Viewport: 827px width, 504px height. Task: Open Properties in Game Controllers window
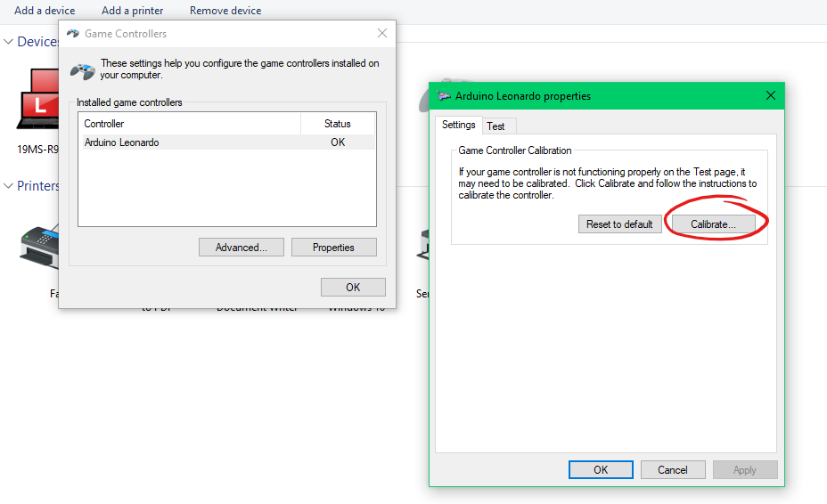(x=333, y=248)
